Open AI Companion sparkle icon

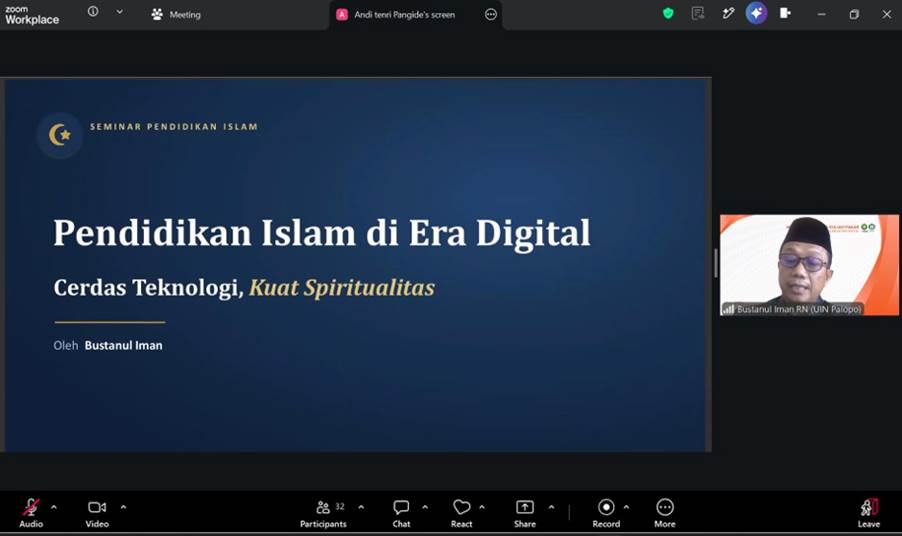pyautogui.click(x=756, y=13)
